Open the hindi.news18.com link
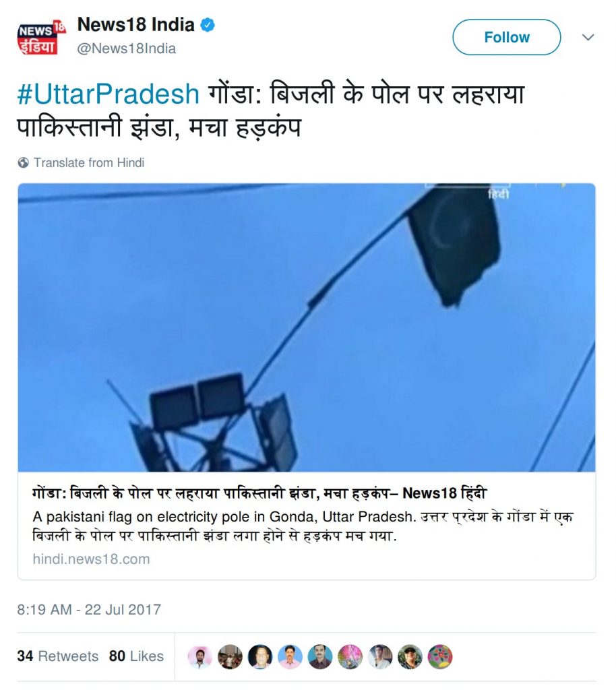 pos(91,559)
